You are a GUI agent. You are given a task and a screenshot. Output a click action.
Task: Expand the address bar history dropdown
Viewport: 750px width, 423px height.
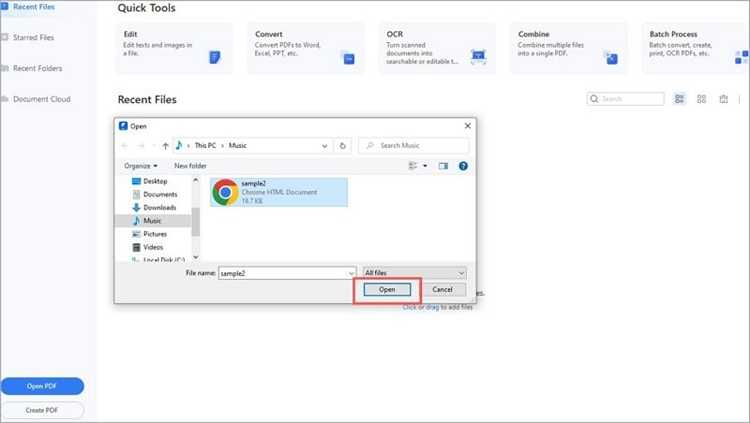[x=325, y=146]
